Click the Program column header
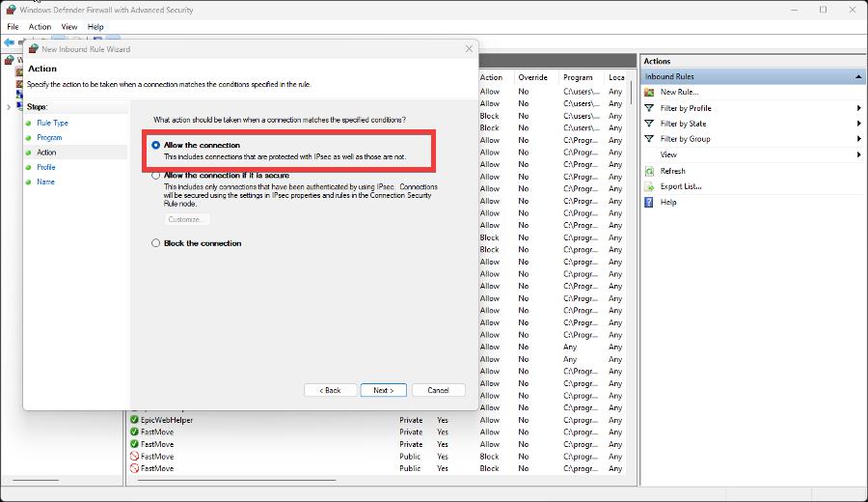The height and width of the screenshot is (502, 868). 578,77
